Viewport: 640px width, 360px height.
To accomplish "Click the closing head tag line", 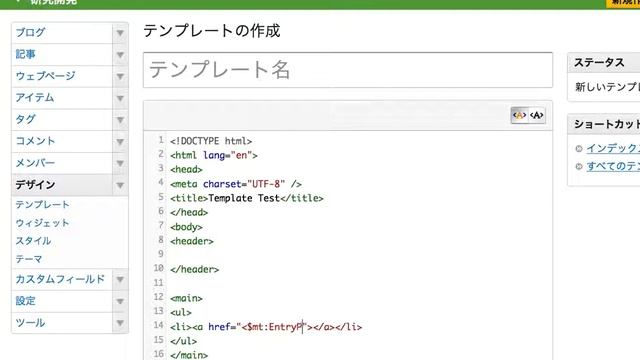I will 189,213.
